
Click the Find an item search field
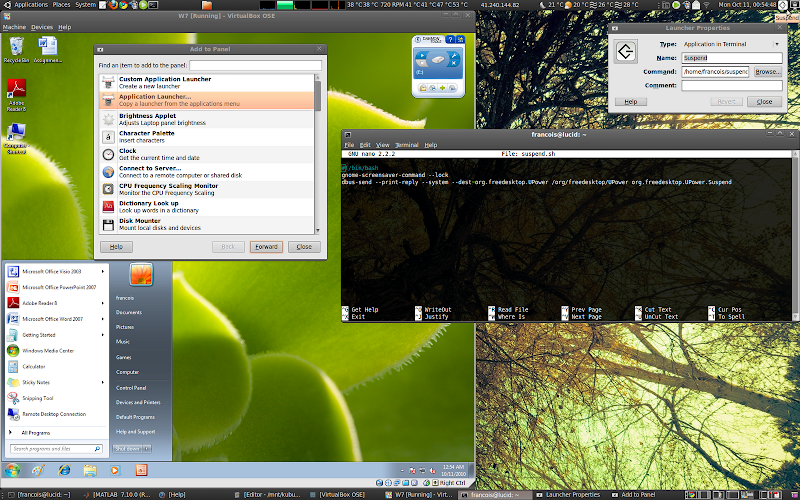256,65
